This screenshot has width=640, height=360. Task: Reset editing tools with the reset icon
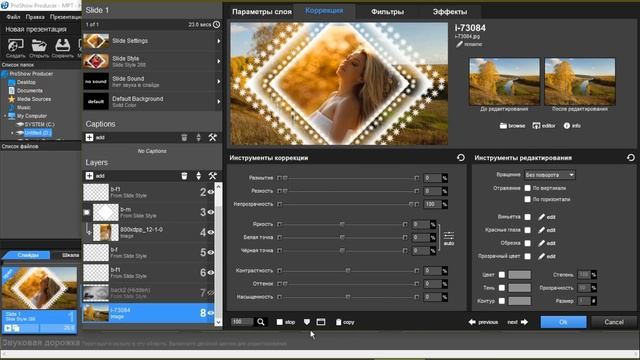click(x=631, y=158)
